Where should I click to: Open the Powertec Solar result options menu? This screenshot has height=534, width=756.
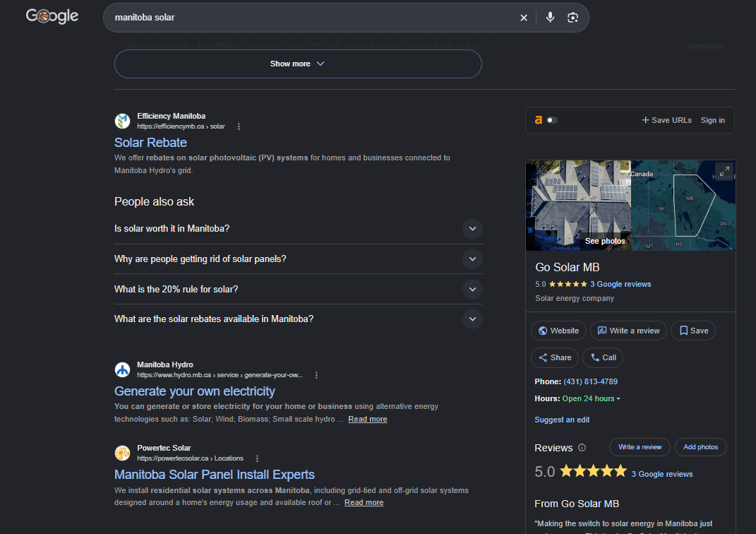click(257, 458)
